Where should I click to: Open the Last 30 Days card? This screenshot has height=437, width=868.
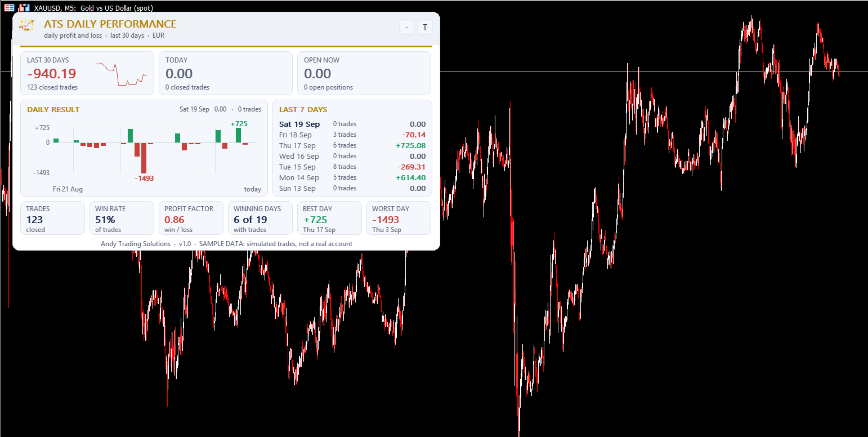pyautogui.click(x=87, y=73)
